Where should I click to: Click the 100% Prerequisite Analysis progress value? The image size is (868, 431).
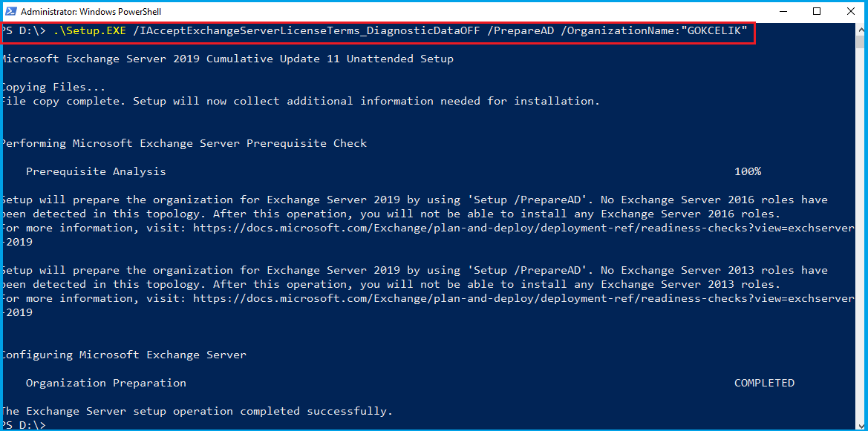[747, 171]
